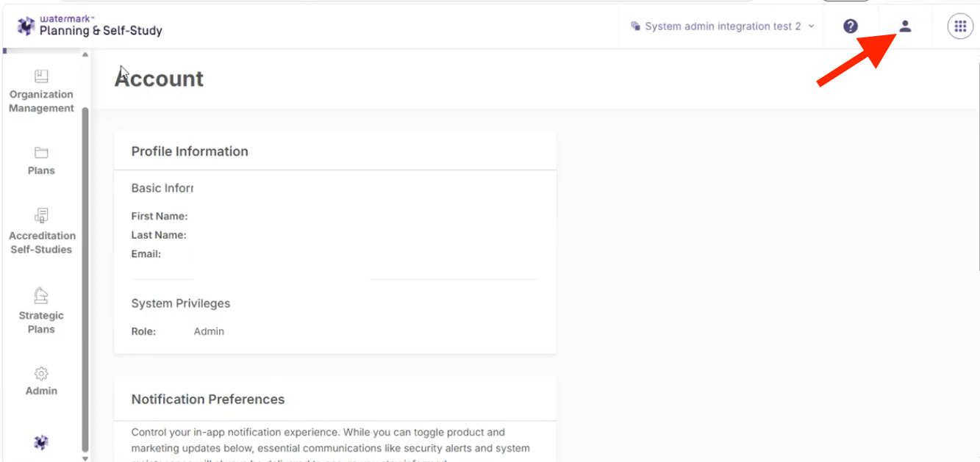Open the user account profile icon
Screen dimensions: 980x462
point(905,26)
